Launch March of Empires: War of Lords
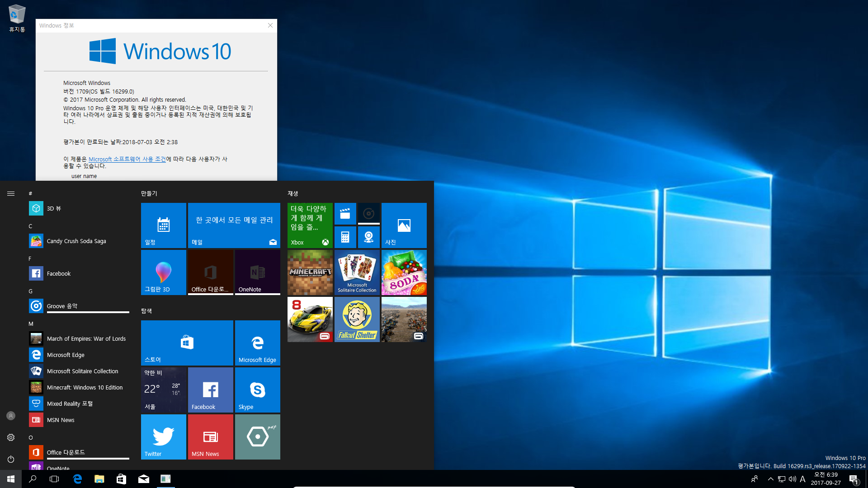The width and height of the screenshot is (868, 488). pyautogui.click(x=79, y=338)
